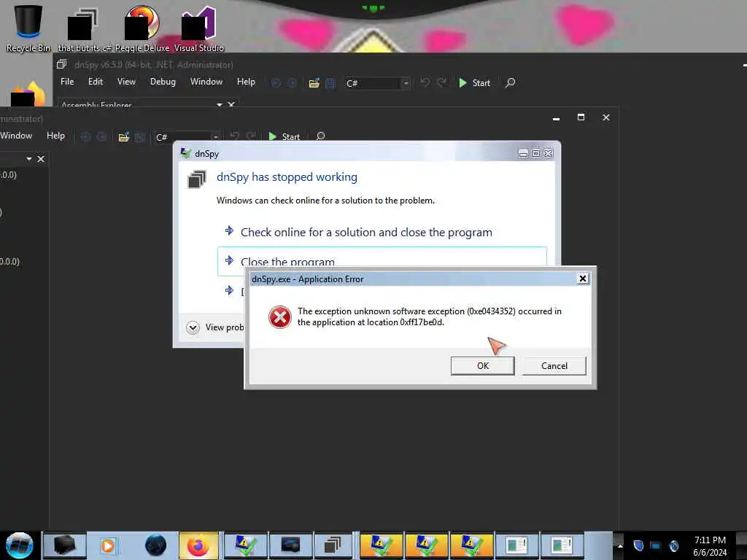
Task: Click the network icon in system tray
Action: 656,545
